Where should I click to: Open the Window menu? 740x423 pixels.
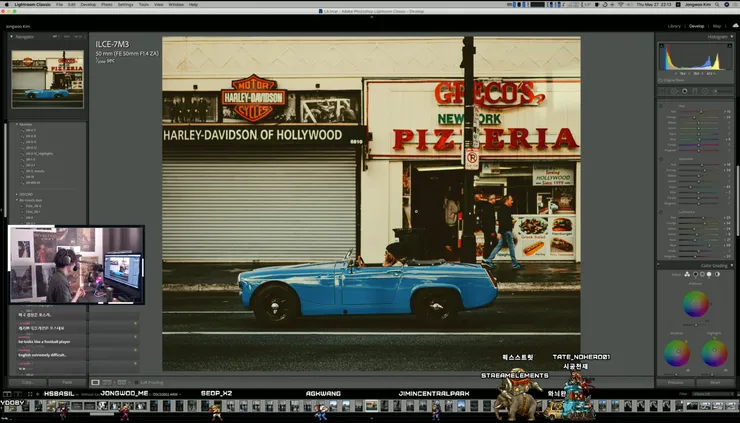pyautogui.click(x=176, y=4)
